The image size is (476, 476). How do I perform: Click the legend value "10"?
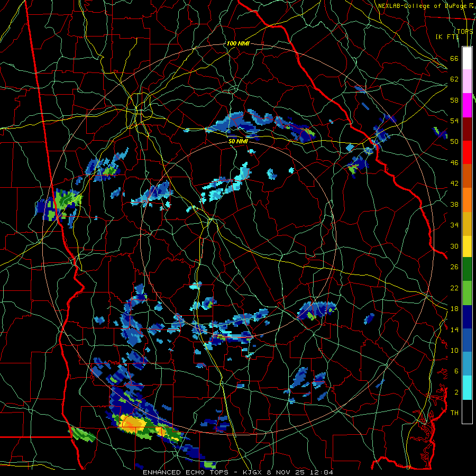pos(454,350)
